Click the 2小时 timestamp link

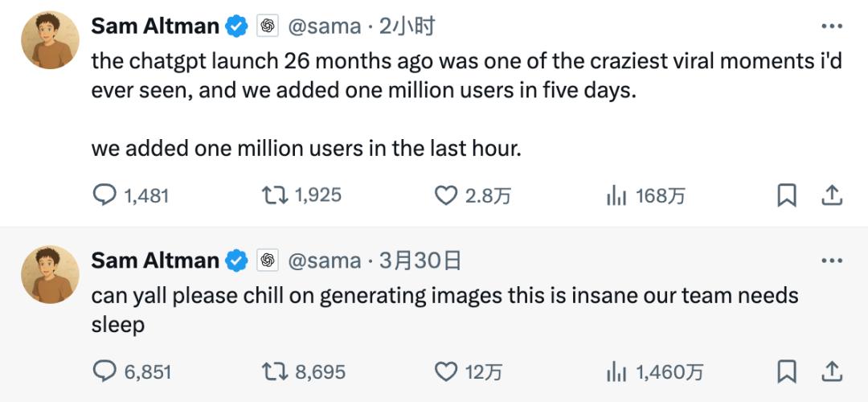click(407, 26)
